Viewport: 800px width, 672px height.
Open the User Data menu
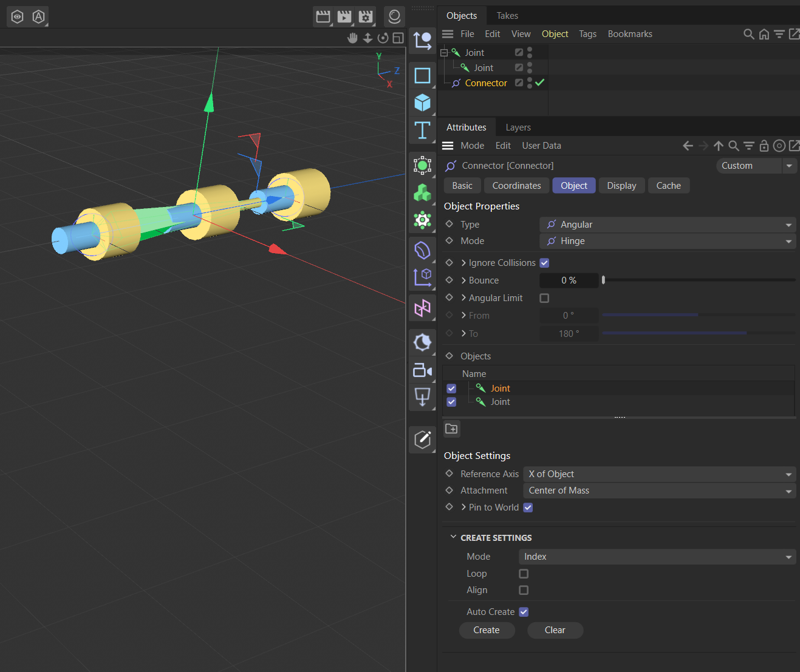click(x=541, y=146)
